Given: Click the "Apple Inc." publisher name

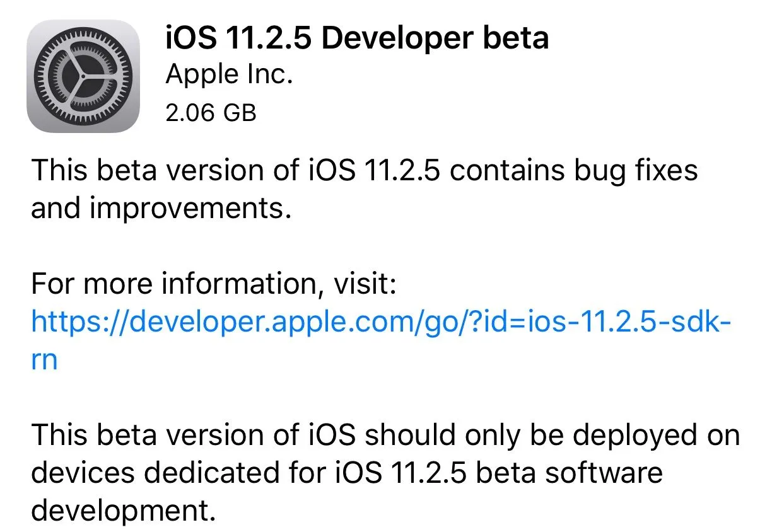Looking at the screenshot, I should tap(229, 76).
